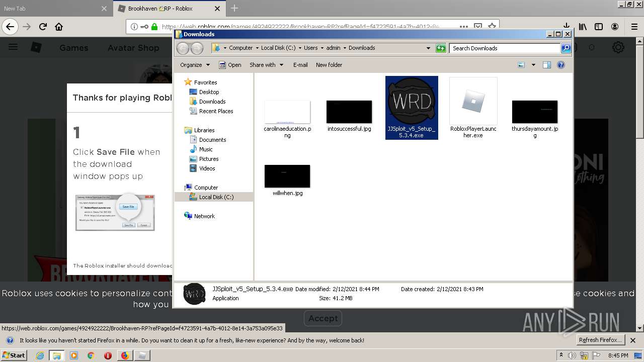Click the Roblox logo icon
Viewport: 644px width, 362px height.
click(36, 47)
